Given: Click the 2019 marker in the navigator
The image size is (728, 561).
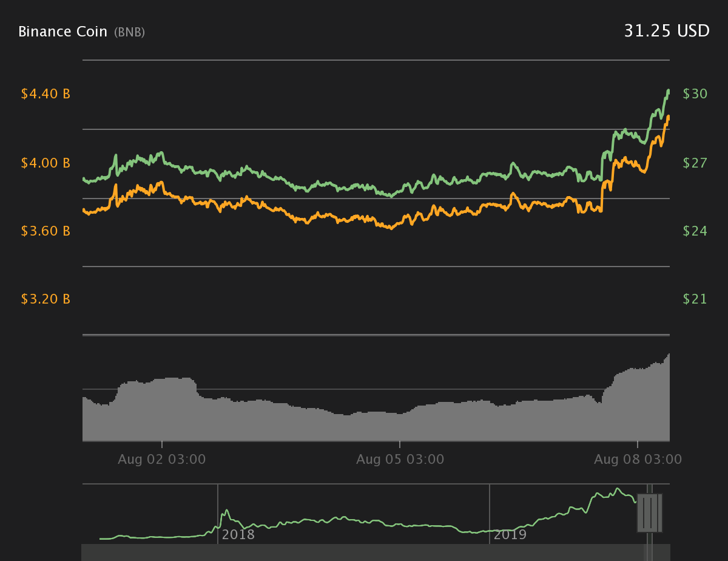Looking at the screenshot, I should click(x=510, y=535).
